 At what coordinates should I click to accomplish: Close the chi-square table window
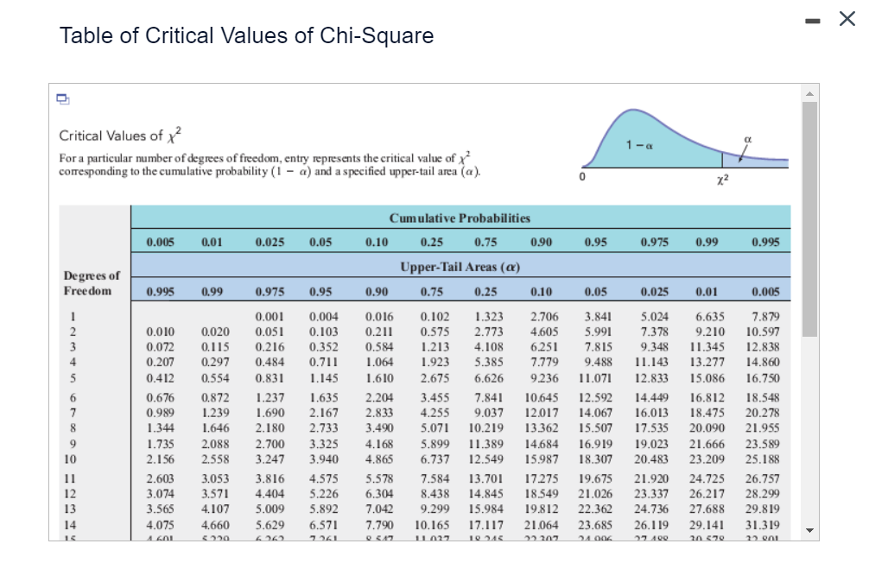tap(847, 18)
